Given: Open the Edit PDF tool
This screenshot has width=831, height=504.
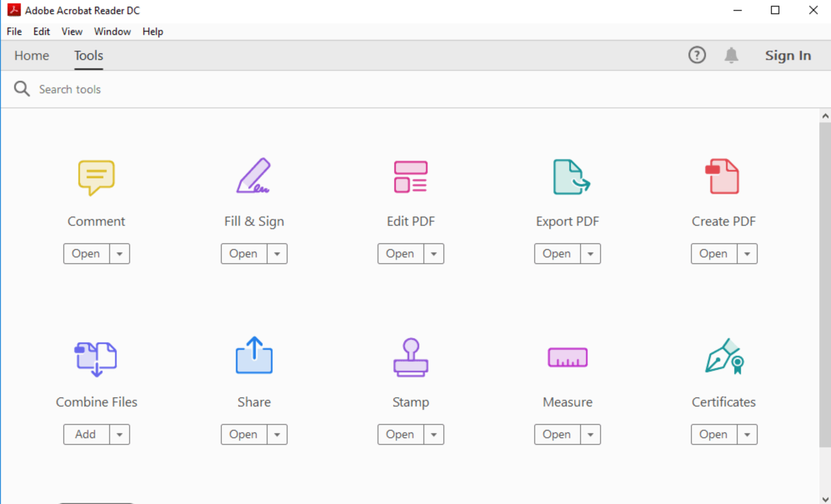Looking at the screenshot, I should (400, 254).
